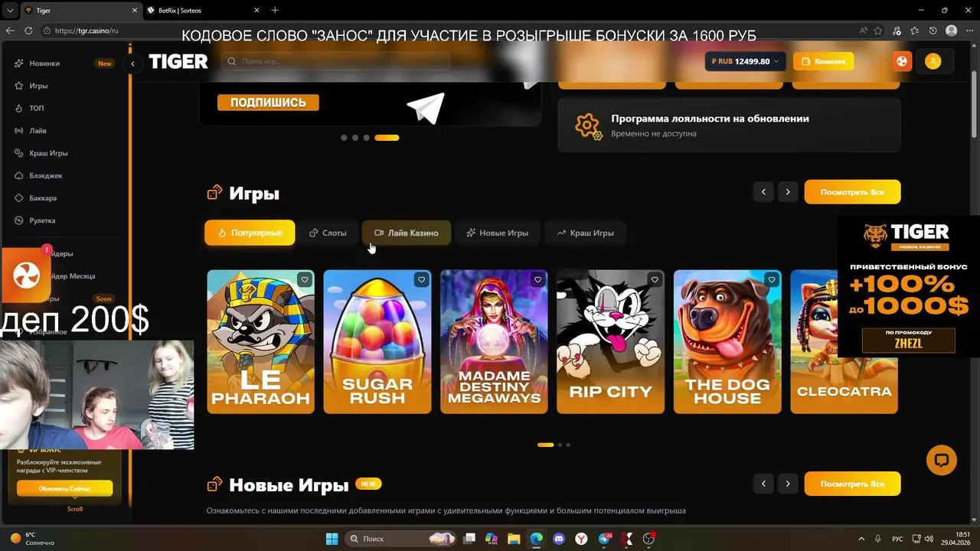Click the orange wheel widget on left

[26, 274]
